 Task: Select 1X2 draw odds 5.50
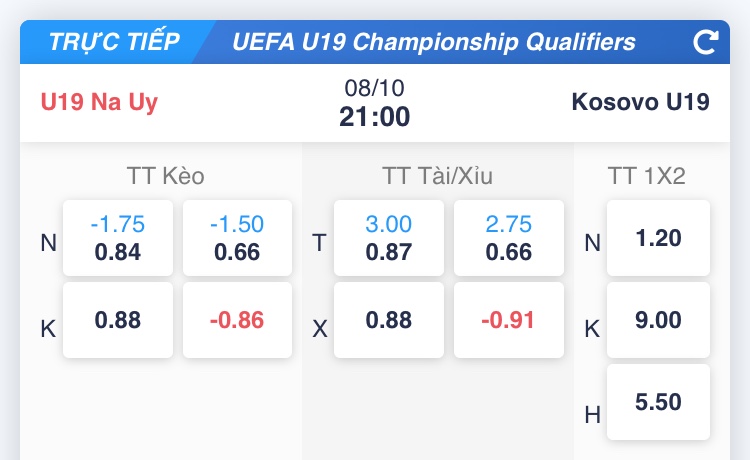coord(658,402)
